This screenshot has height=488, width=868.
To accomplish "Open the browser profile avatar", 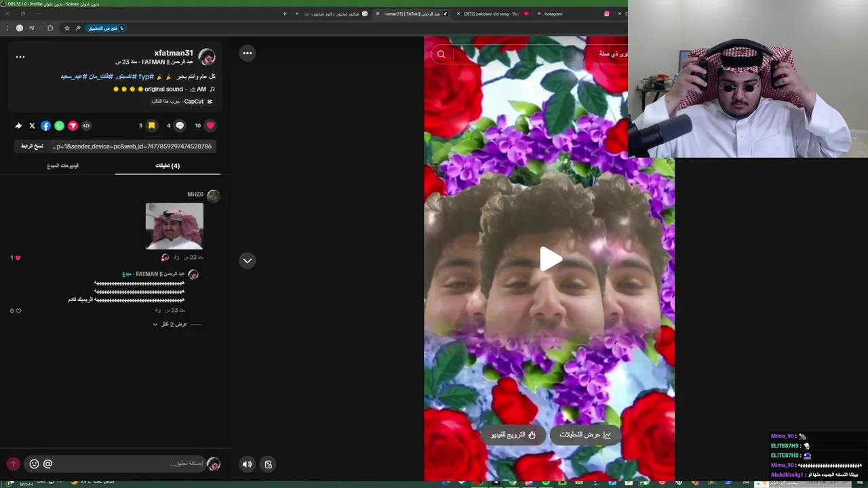I will coord(19,28).
